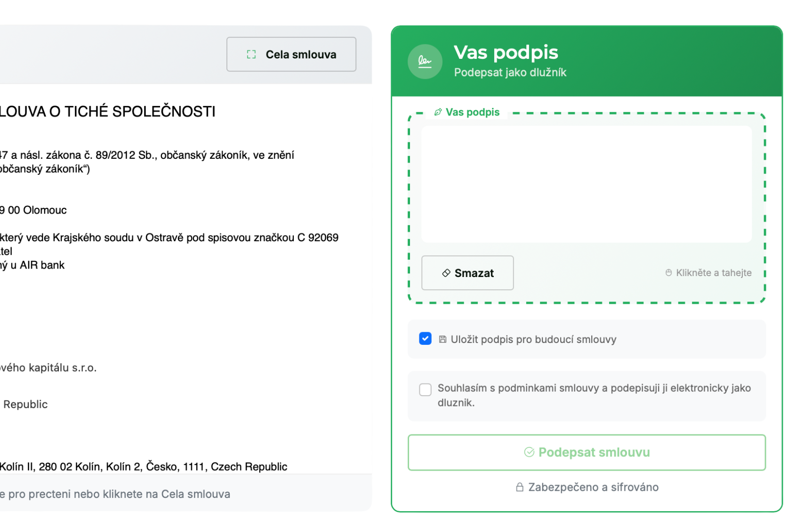This screenshot has height=530, width=812.
Task: Click the Podepsat smlouvu button
Action: 587,452
